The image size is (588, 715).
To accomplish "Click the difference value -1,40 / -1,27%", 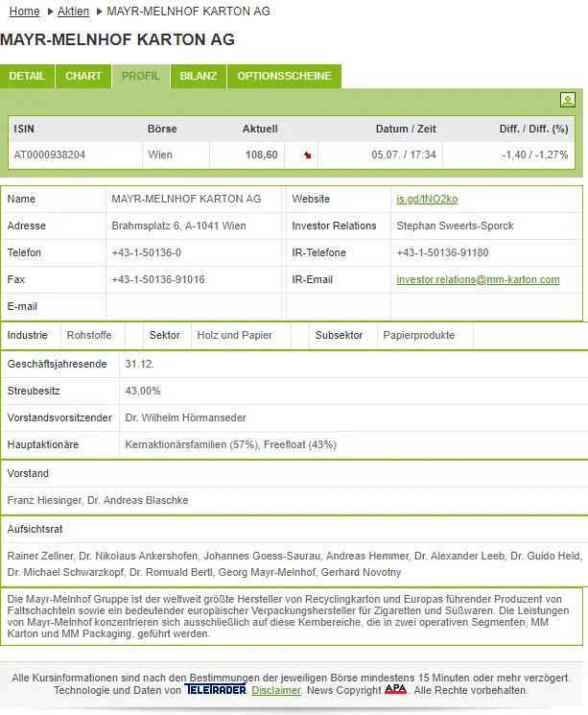I will pos(535,155).
